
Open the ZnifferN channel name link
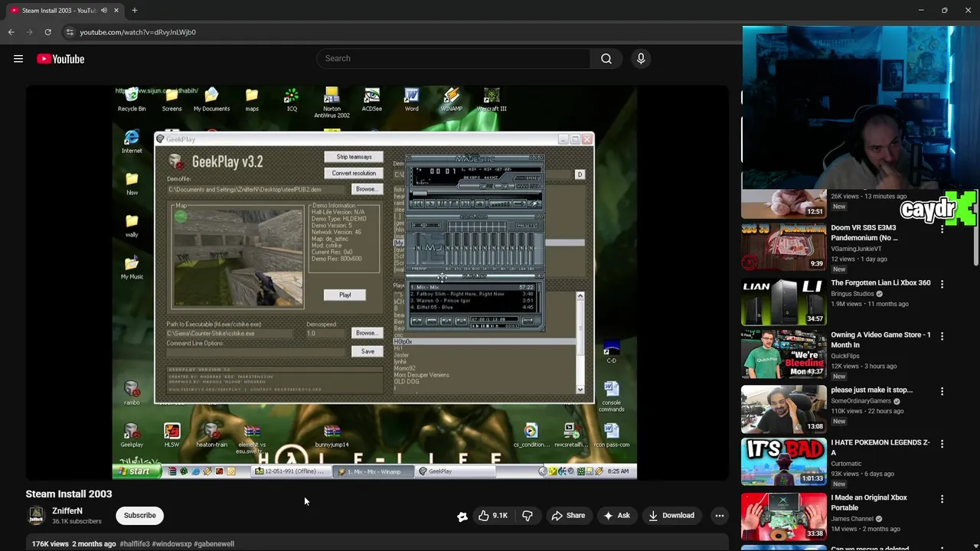click(x=67, y=511)
